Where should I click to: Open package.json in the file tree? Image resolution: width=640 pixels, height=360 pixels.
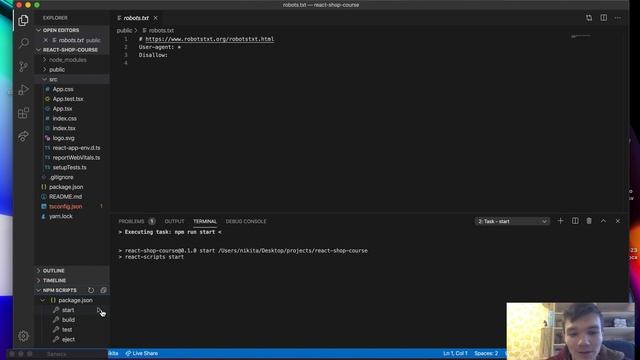pos(66,187)
